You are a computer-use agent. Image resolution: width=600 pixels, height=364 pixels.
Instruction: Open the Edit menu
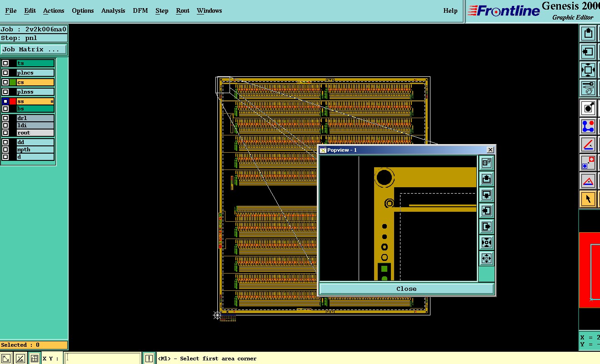(30, 10)
